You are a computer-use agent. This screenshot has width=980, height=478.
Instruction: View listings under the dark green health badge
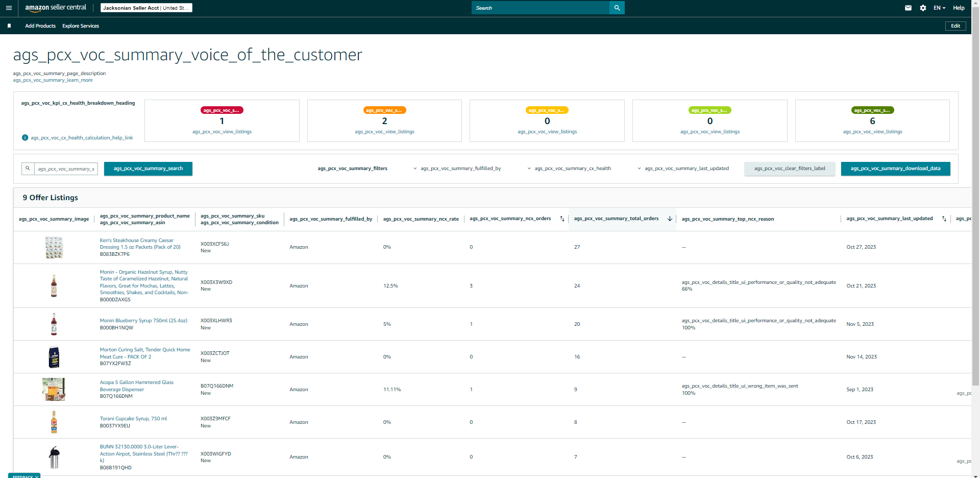[x=873, y=132]
